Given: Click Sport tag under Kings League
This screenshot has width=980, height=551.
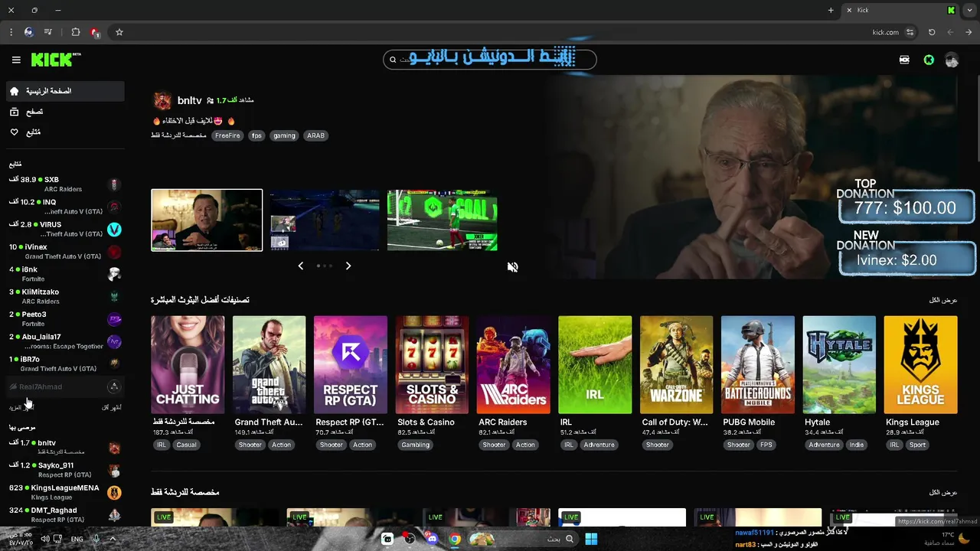Looking at the screenshot, I should (x=917, y=445).
